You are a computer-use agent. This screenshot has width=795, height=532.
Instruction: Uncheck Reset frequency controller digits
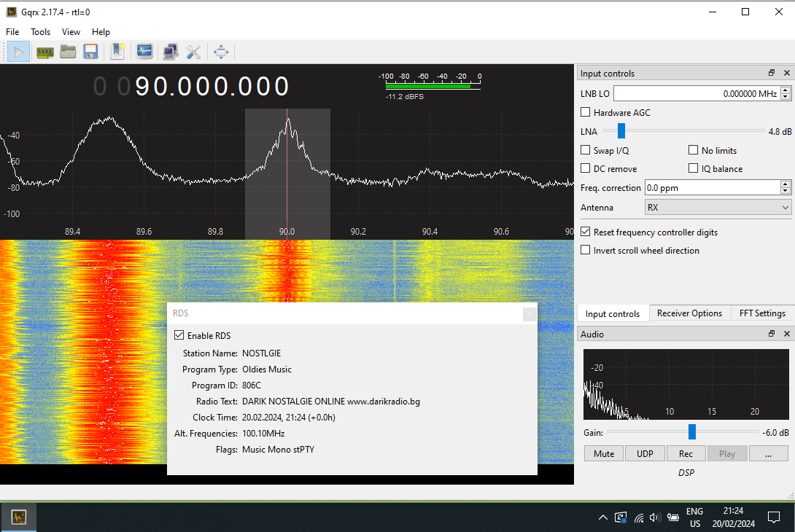pyautogui.click(x=586, y=232)
